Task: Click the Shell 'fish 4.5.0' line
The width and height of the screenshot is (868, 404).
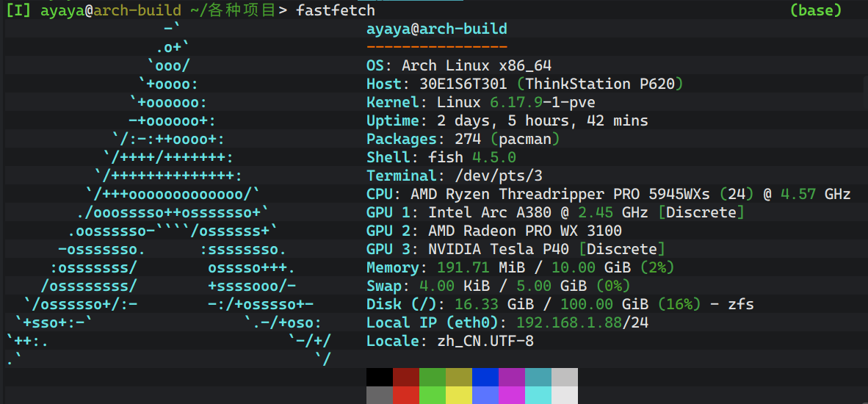Action: pos(441,157)
